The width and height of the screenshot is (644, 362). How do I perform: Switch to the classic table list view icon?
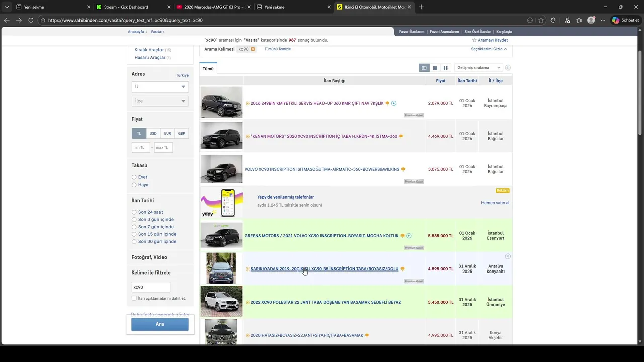coord(424,68)
